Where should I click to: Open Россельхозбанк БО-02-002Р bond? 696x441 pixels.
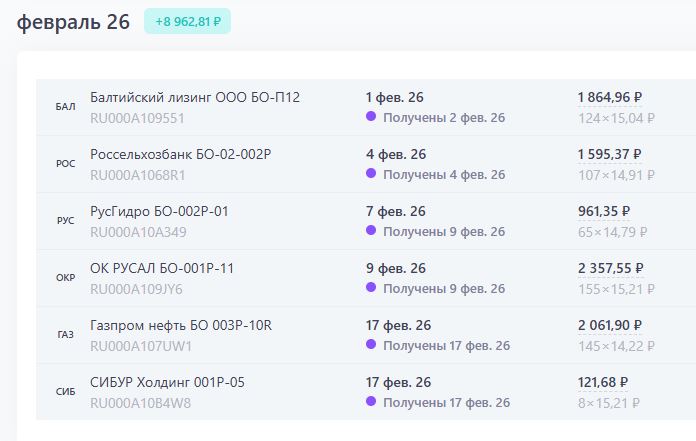(x=181, y=154)
